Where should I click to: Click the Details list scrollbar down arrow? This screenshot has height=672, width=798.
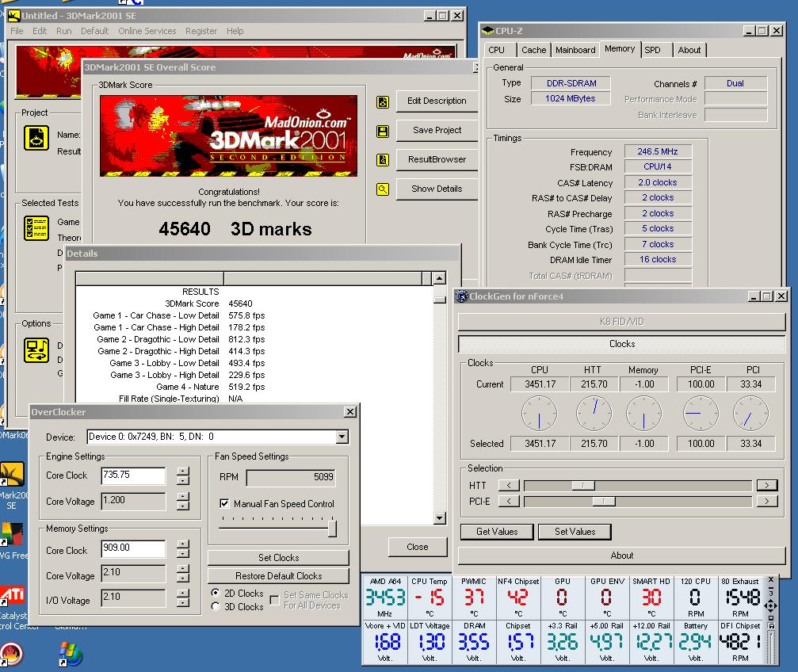(440, 518)
